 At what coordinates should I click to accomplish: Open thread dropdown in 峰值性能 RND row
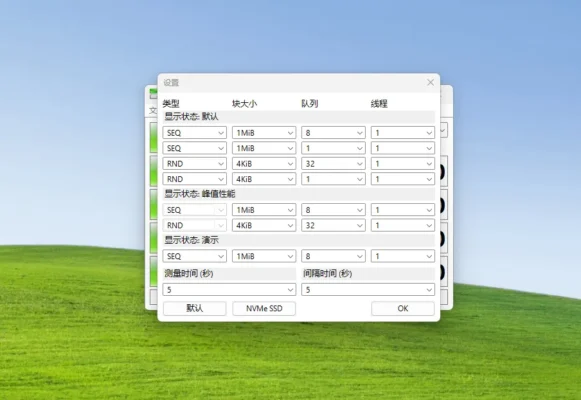[403, 226]
